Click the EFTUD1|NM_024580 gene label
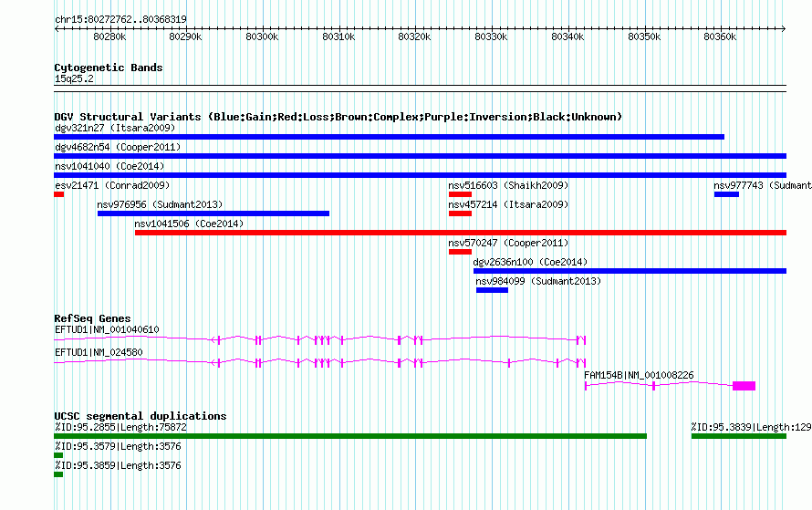 coord(99,352)
